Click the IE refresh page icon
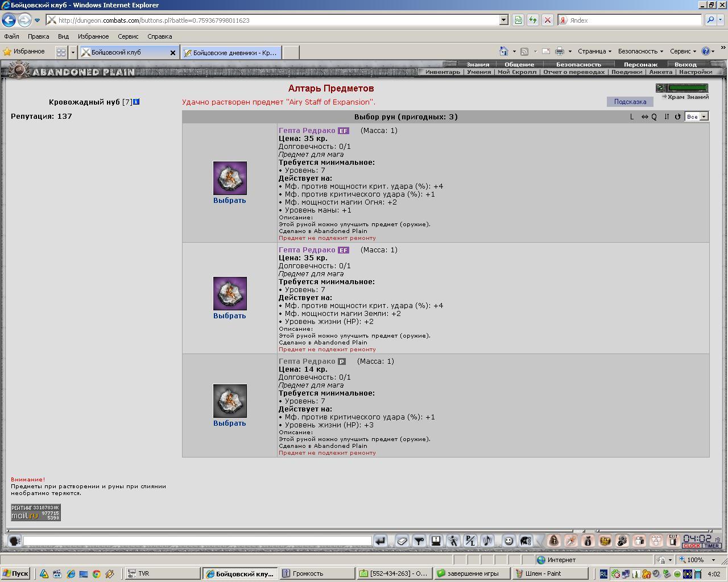 (x=533, y=20)
